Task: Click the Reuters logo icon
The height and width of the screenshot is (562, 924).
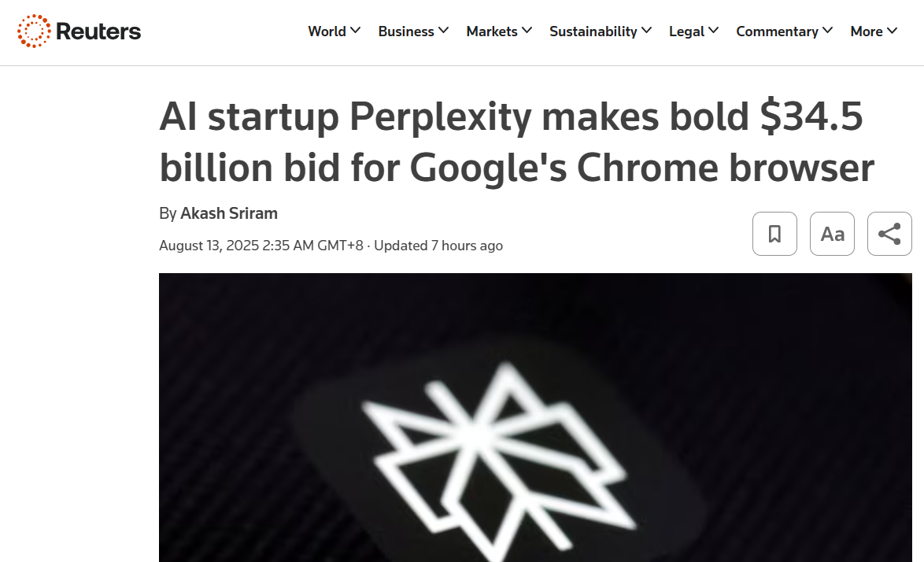Action: tap(34, 31)
